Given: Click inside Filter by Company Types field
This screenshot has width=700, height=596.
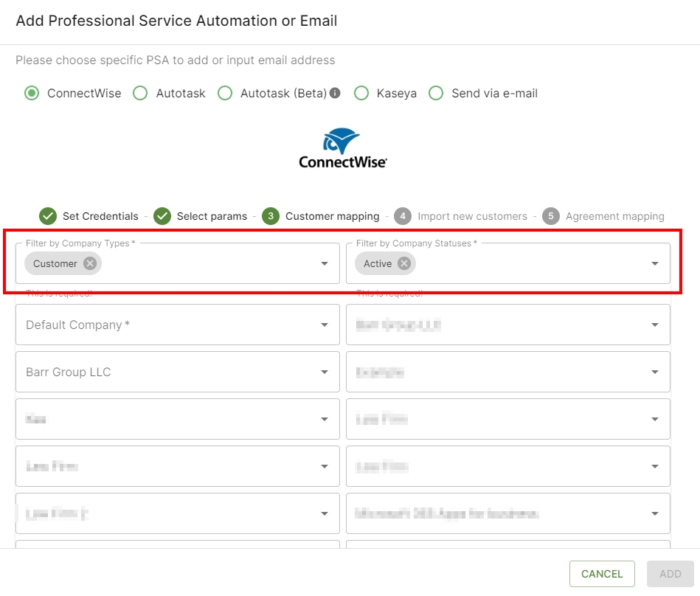Looking at the screenshot, I should 178,263.
